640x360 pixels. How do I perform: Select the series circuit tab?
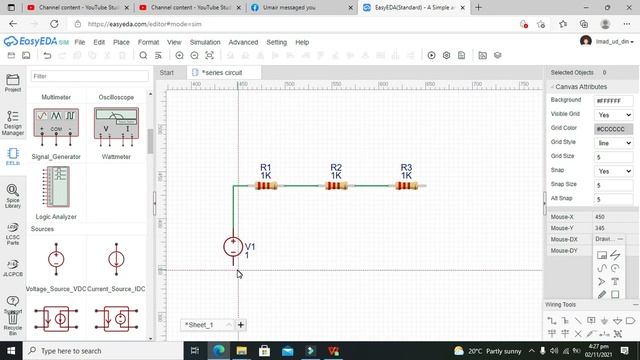click(224, 73)
